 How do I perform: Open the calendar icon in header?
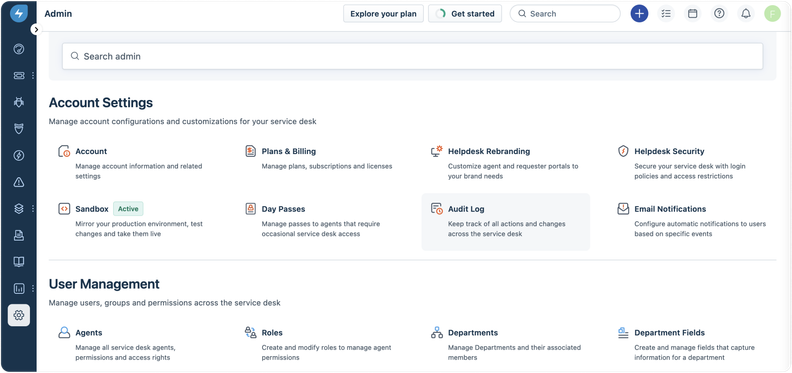[x=692, y=14]
